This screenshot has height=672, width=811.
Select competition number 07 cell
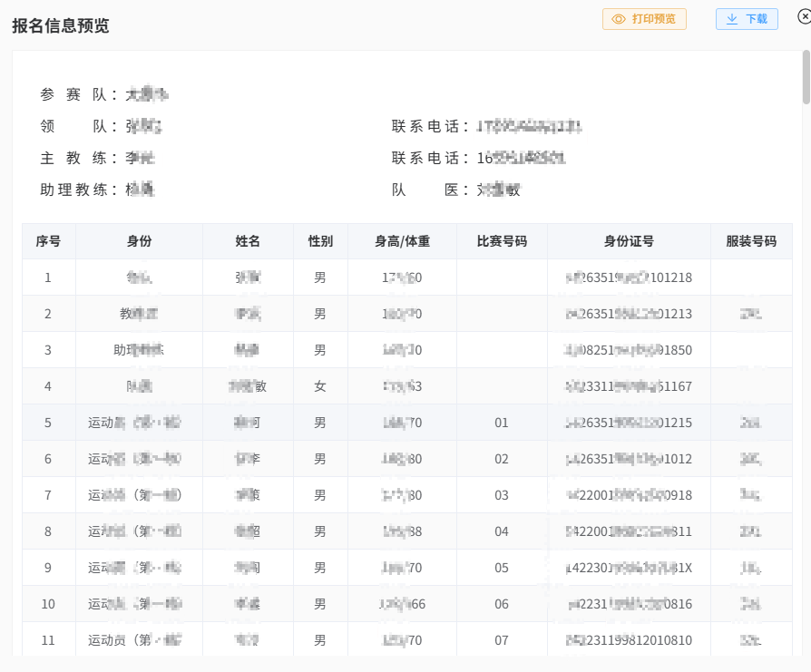point(502,640)
